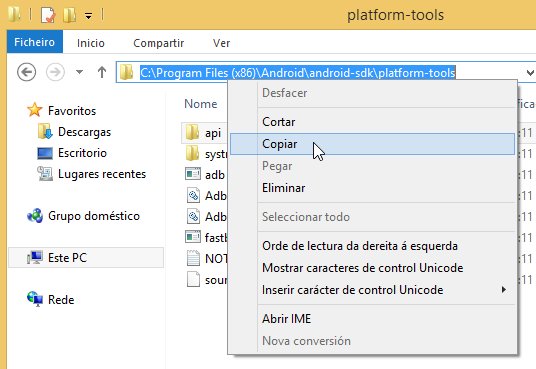Open Escritorio in the navigation pane
This screenshot has width=536, height=369.
[82, 153]
